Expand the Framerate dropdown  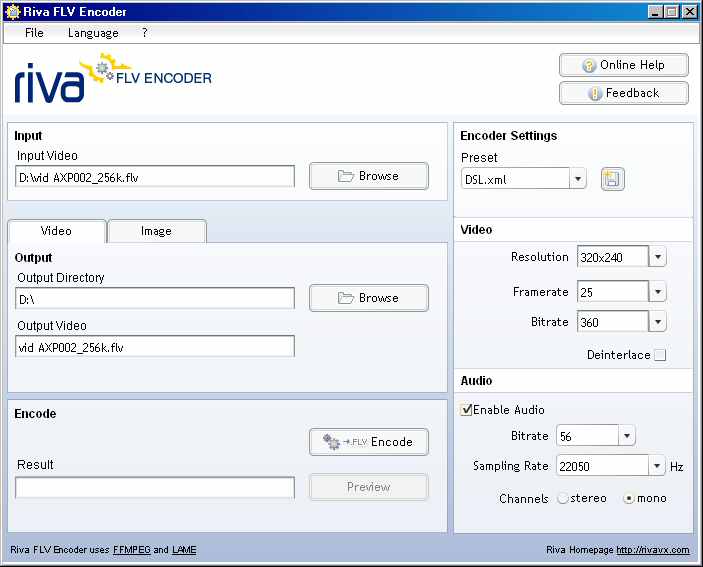[x=657, y=292]
